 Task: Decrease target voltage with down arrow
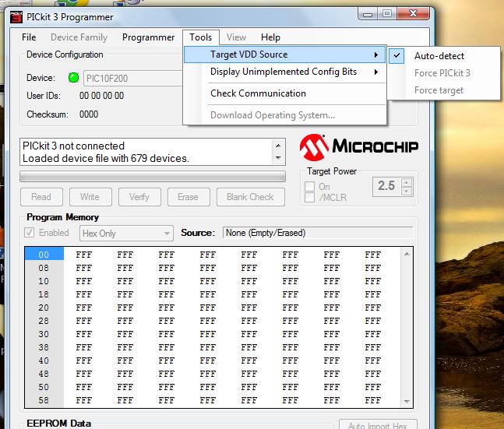coord(407,191)
